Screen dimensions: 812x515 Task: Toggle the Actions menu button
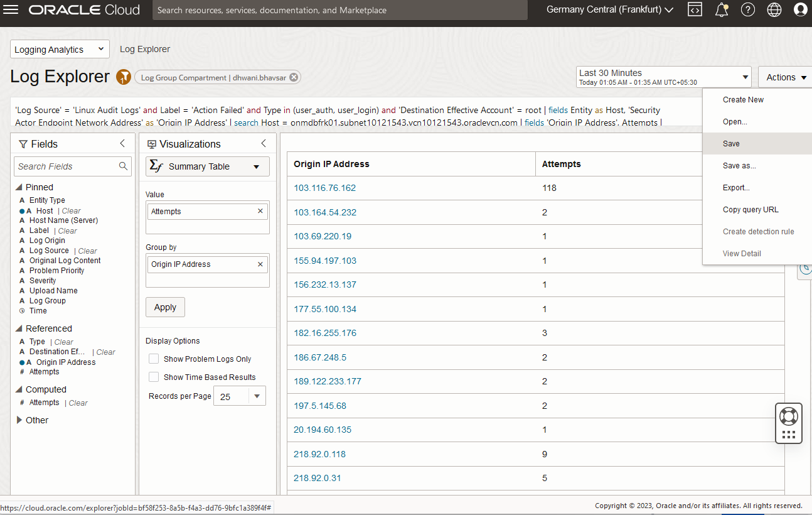[786, 77]
